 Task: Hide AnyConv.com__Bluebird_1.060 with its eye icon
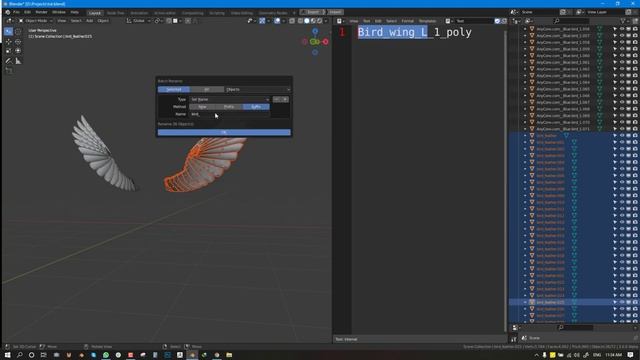(x=622, y=56)
